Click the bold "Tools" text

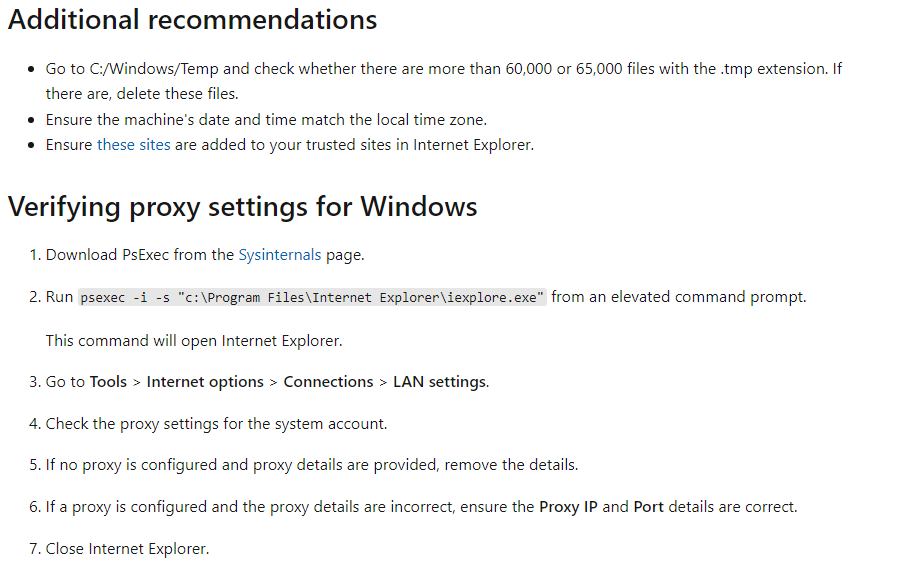[108, 382]
